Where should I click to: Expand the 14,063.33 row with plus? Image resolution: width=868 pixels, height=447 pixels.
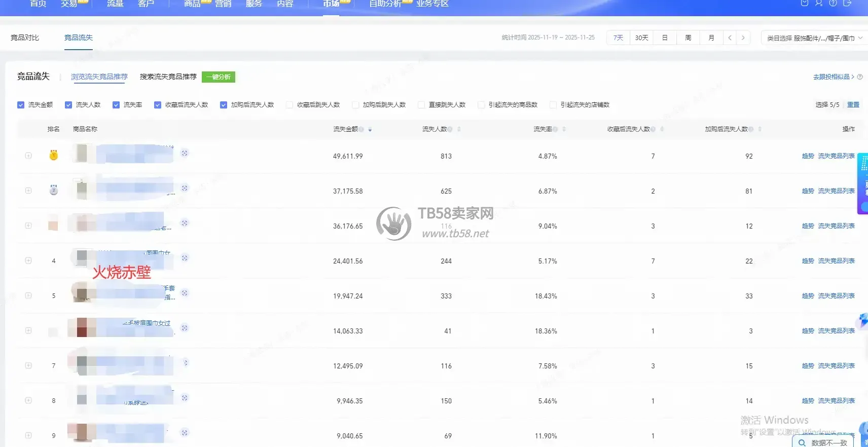point(28,330)
